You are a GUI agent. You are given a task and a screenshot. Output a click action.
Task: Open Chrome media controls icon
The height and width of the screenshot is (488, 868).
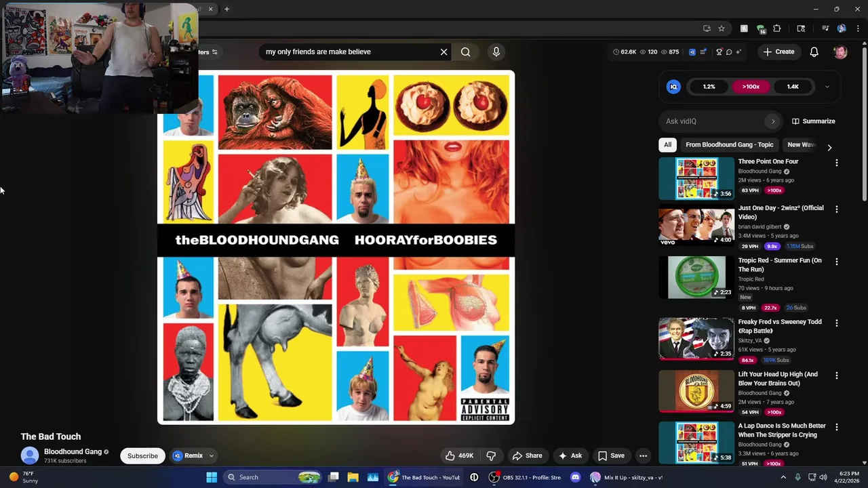(825, 28)
